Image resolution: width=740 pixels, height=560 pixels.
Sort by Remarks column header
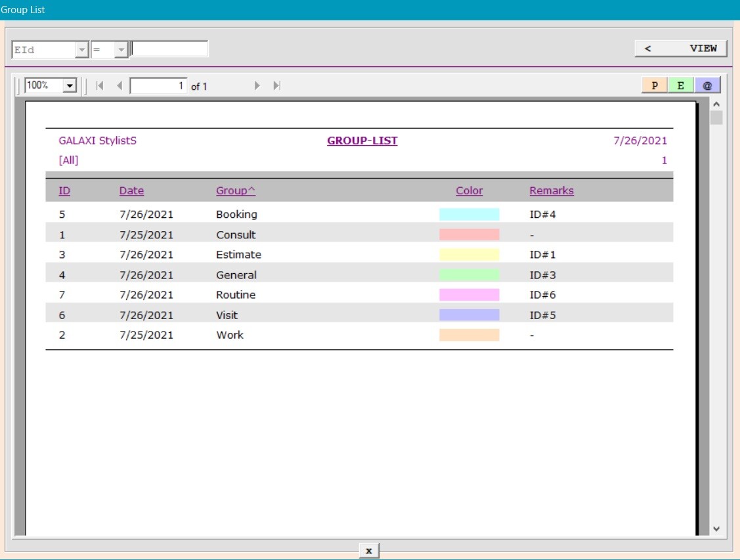(552, 190)
